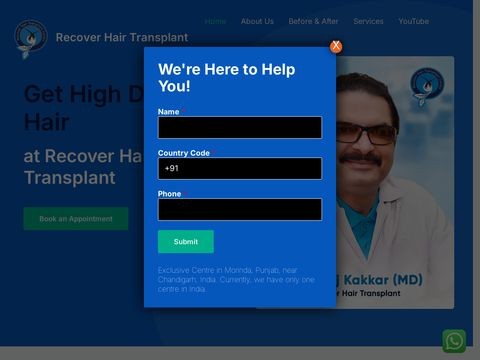
Task: Click the Recover Hair Transplant site title
Action: [122, 37]
